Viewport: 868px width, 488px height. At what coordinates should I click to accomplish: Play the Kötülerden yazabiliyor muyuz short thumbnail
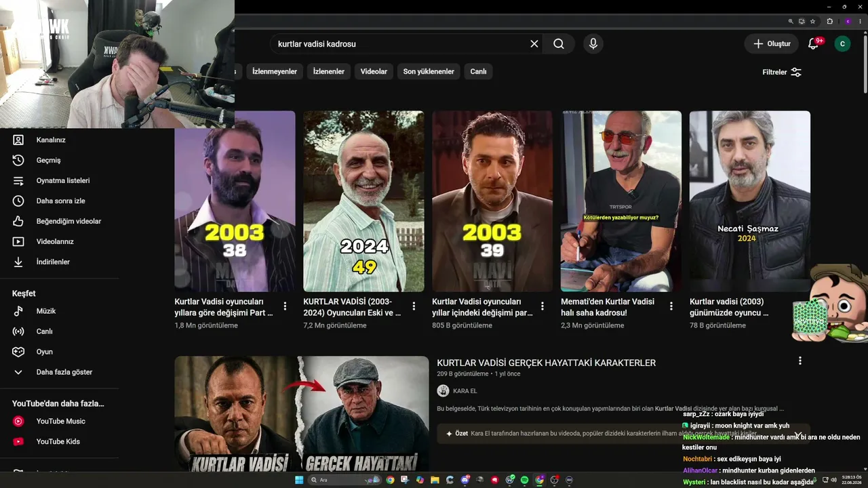click(621, 201)
